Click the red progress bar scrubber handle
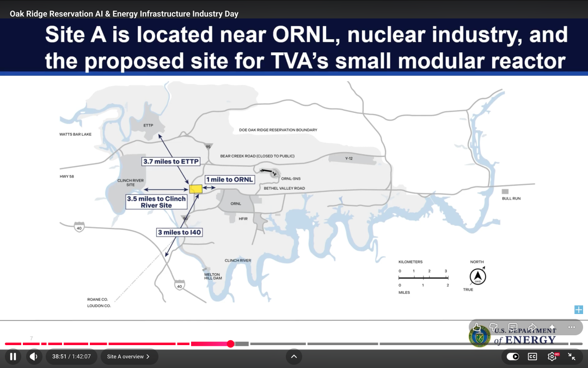 click(231, 343)
